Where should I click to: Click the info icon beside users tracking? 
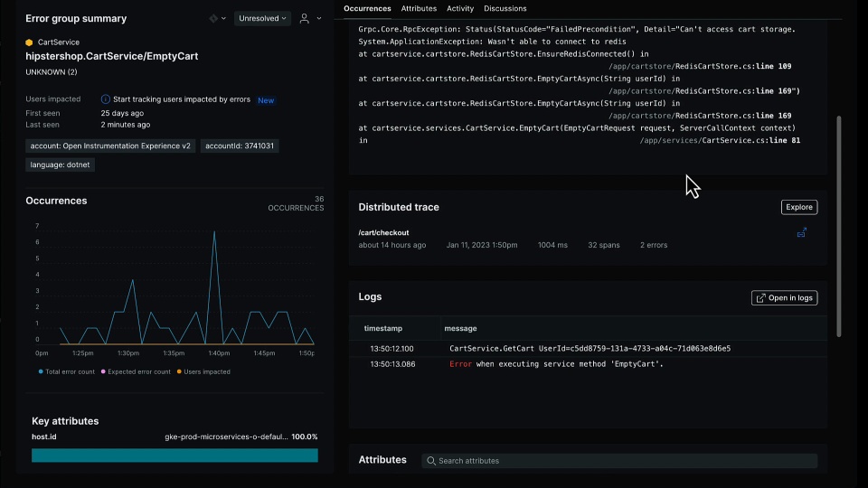(106, 99)
